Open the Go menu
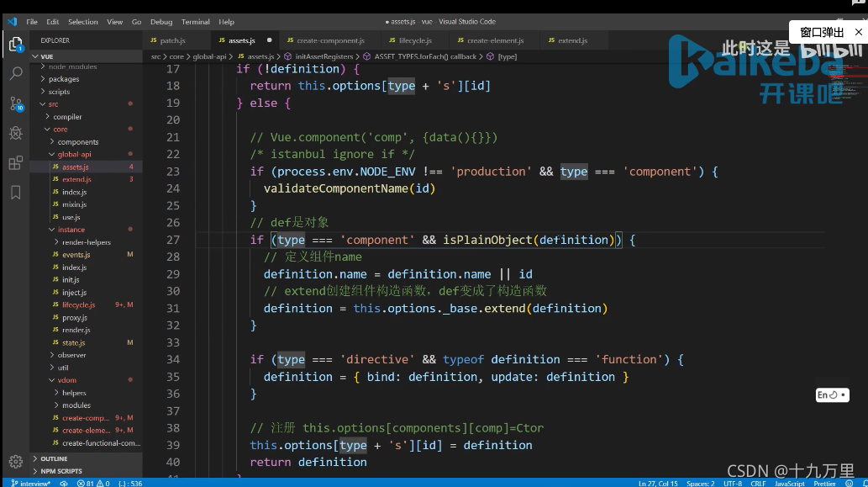 [136, 22]
